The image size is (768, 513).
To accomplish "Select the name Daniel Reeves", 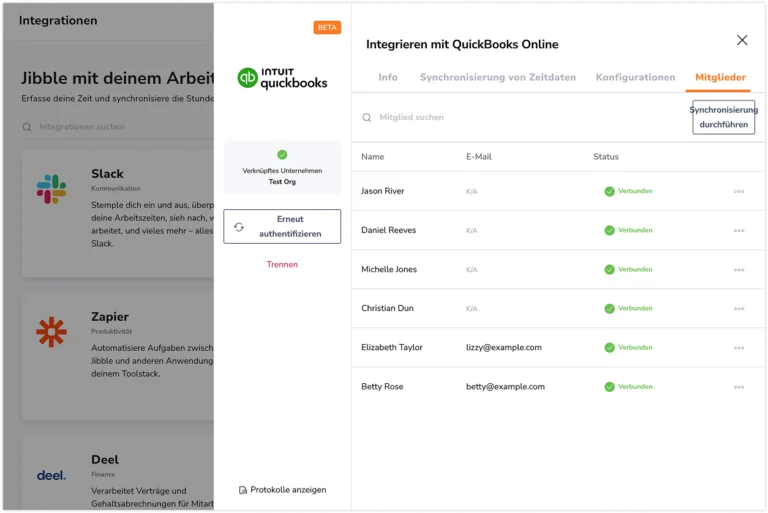I will (388, 230).
